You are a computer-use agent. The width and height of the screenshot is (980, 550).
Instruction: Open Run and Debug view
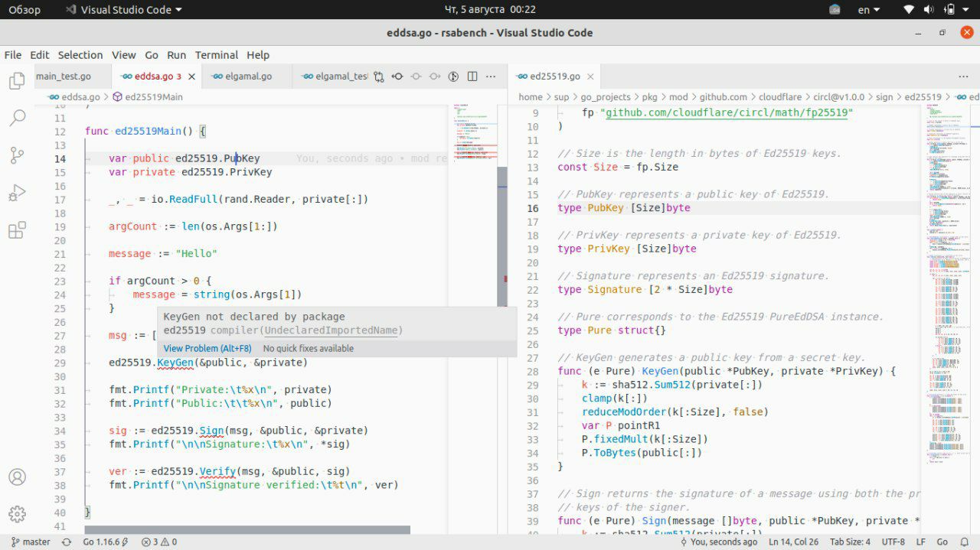(x=17, y=193)
